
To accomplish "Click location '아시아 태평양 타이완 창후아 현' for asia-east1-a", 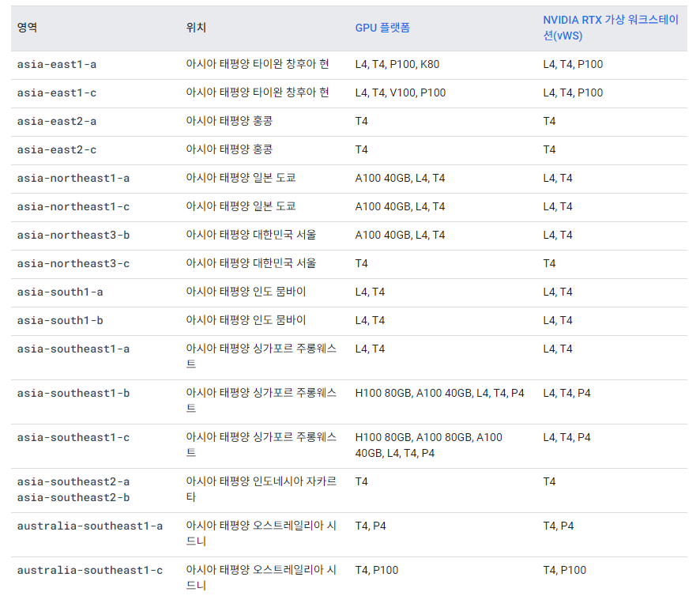I will 258,64.
